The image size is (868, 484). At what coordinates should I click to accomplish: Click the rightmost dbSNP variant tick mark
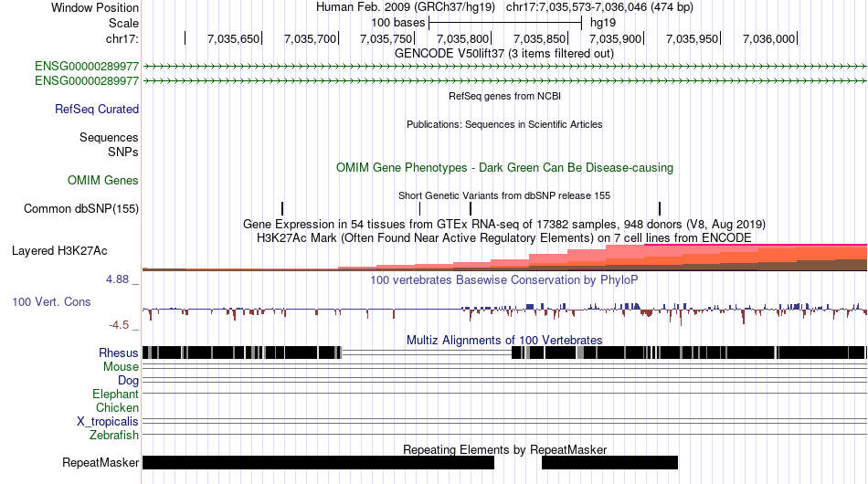coord(660,208)
